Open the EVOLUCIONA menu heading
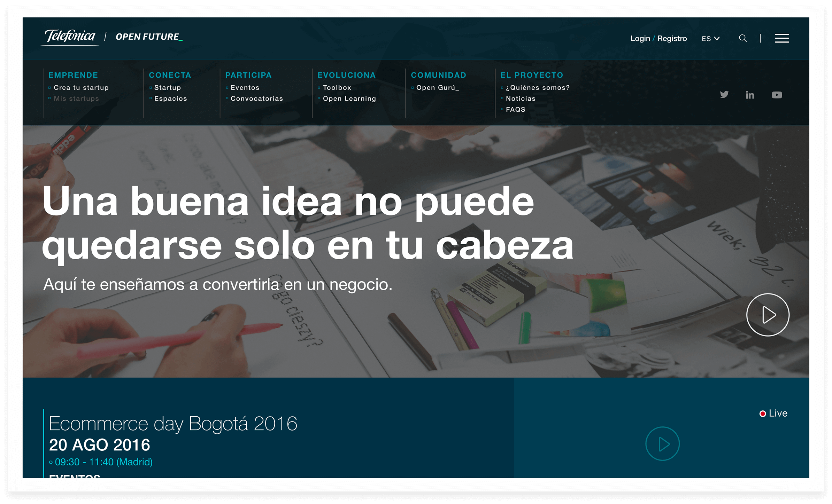Viewport: 832px width, 504px height. [x=347, y=75]
